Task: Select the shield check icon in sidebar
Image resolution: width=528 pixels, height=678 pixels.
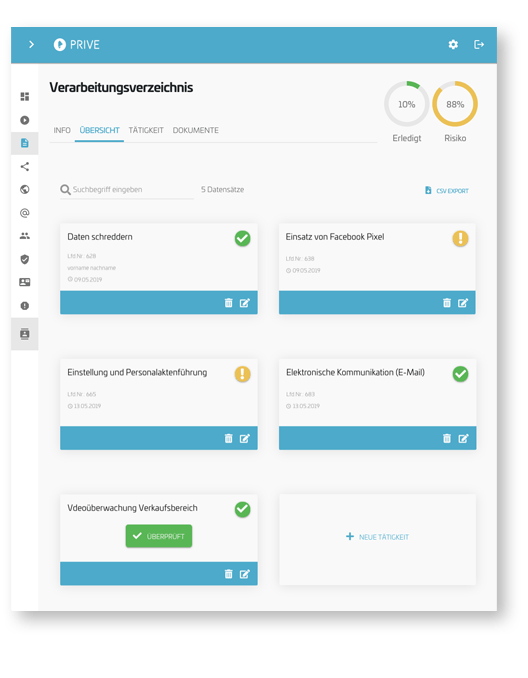Action: coord(25,259)
